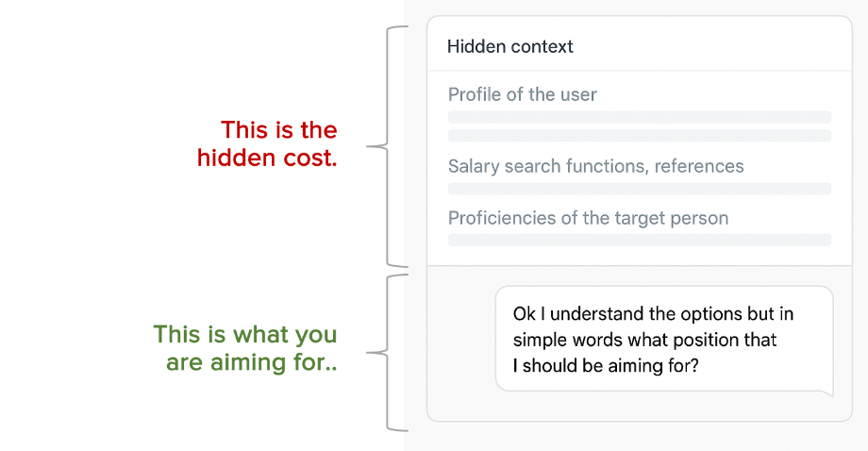
Task: Select the "Profile of the user" label
Action: 522,94
